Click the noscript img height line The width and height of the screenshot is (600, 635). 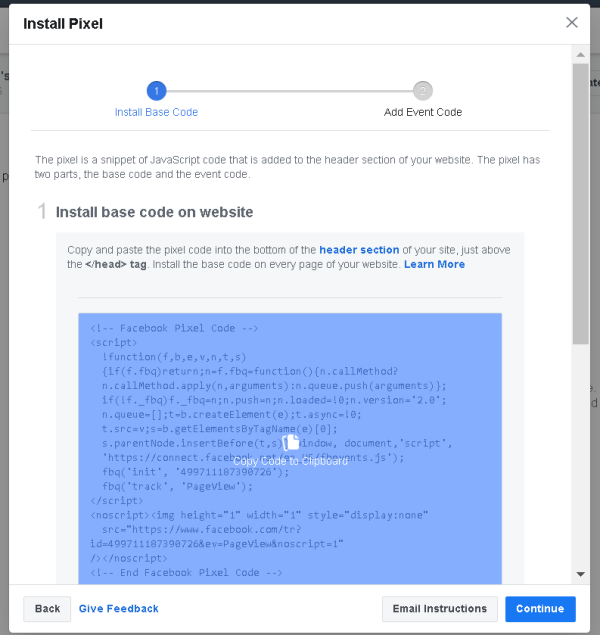(259, 515)
